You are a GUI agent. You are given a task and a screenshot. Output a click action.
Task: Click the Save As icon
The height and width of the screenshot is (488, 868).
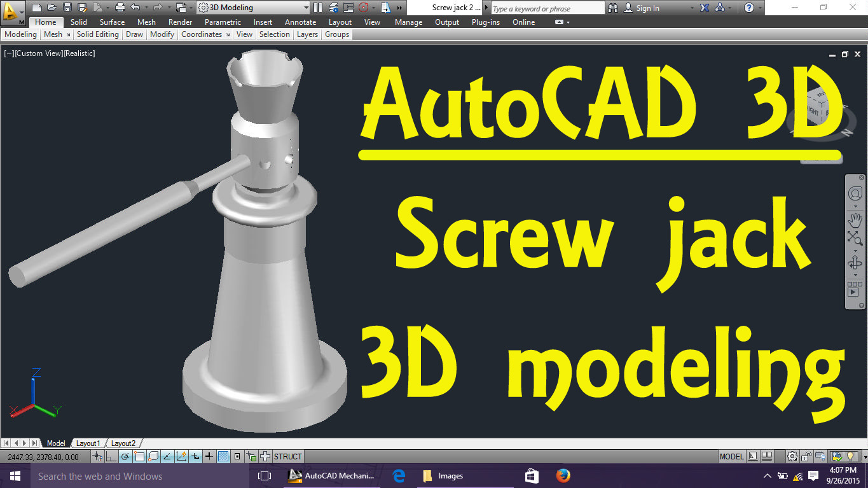pyautogui.click(x=82, y=8)
